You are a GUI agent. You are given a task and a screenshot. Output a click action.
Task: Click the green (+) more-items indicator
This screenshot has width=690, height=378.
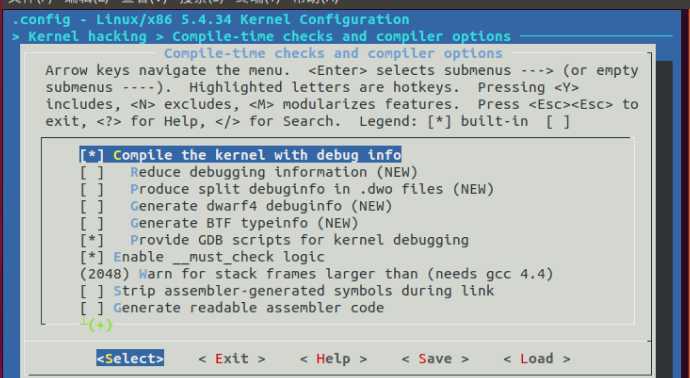point(100,326)
